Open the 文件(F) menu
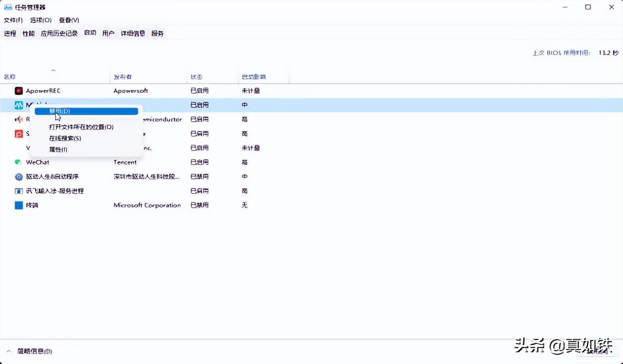Viewport: 623px width, 364px height. tap(13, 20)
